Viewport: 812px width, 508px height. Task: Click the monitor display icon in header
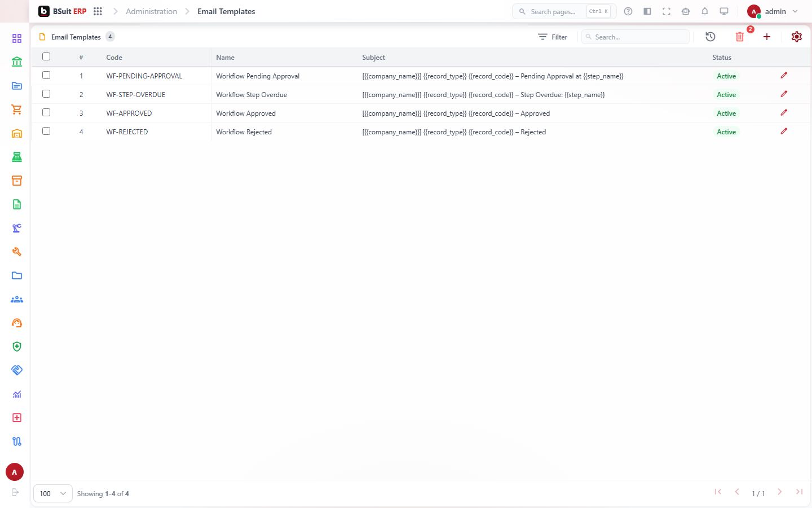(724, 11)
